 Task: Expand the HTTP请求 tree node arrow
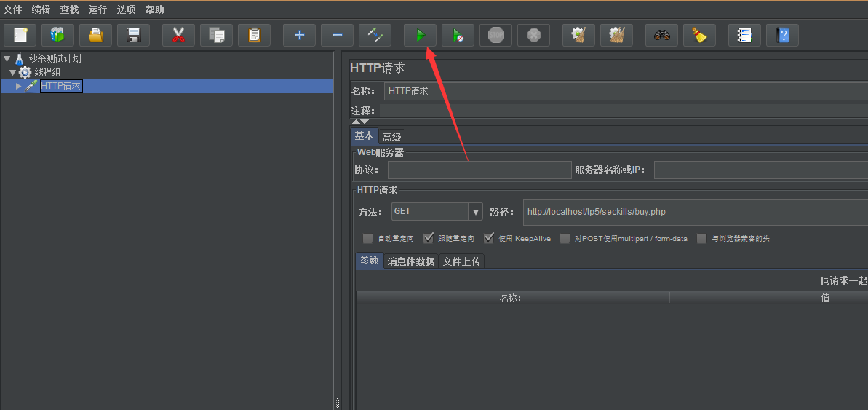[x=19, y=86]
